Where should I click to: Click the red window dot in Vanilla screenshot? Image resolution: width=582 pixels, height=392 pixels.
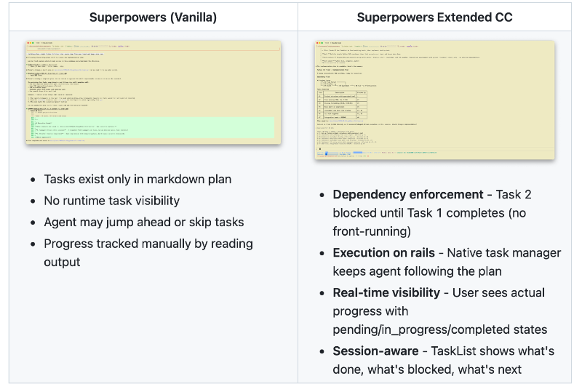point(28,42)
